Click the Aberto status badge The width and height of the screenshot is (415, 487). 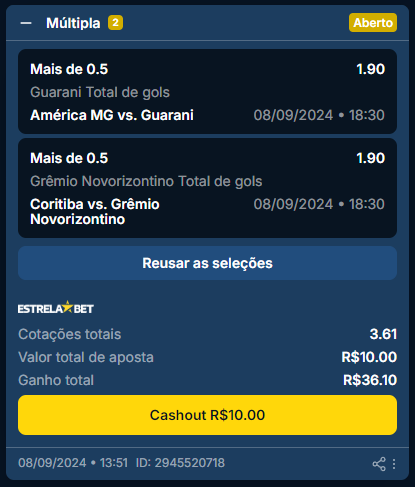click(x=373, y=23)
